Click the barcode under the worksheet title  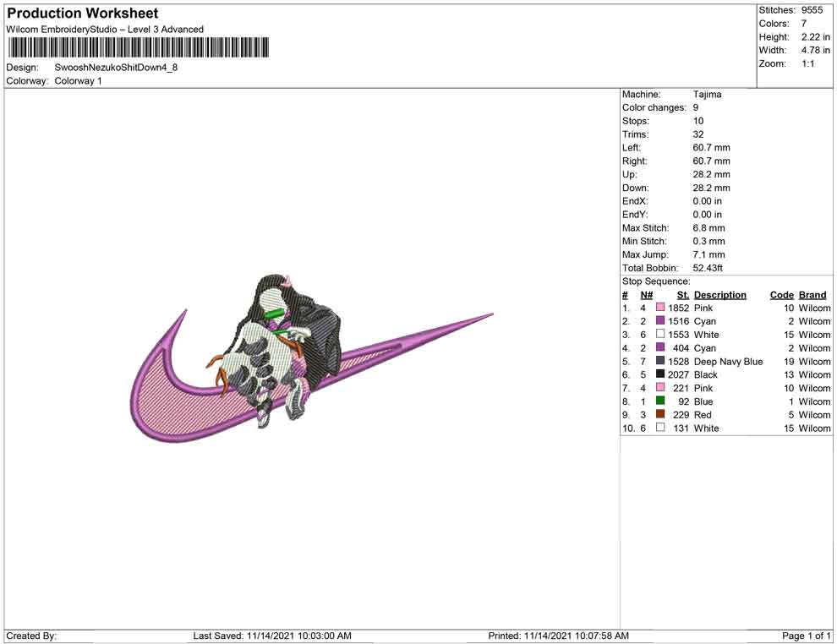pyautogui.click(x=138, y=47)
